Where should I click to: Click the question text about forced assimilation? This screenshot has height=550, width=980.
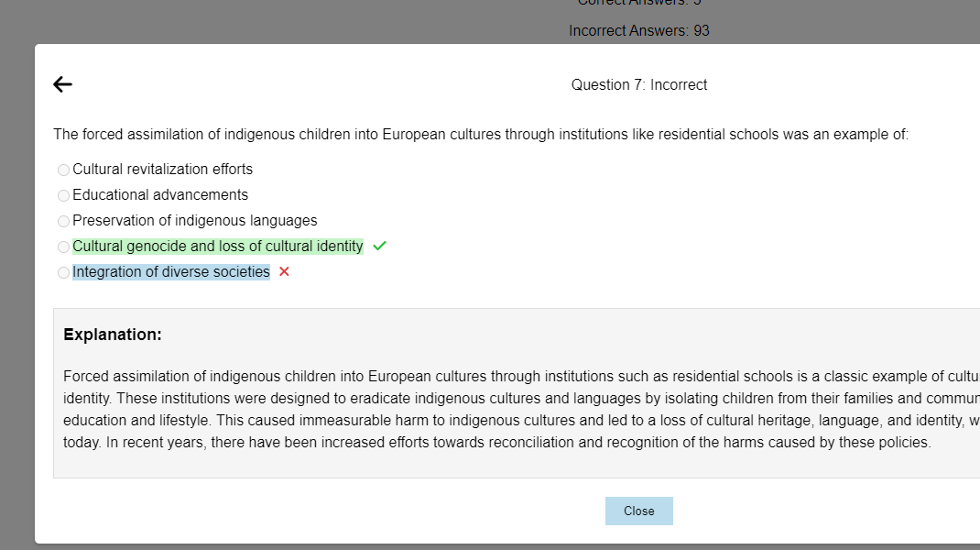[480, 135]
